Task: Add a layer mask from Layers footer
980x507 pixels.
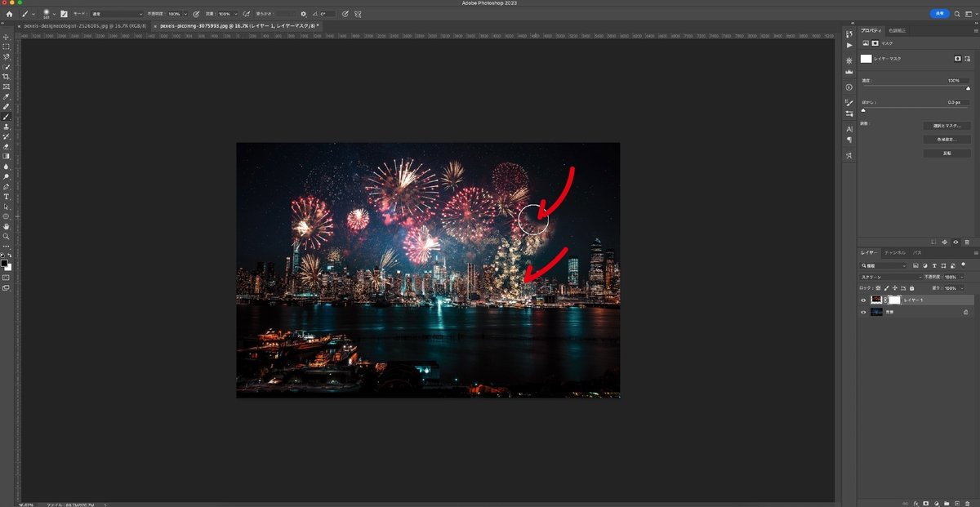Action: [927, 502]
